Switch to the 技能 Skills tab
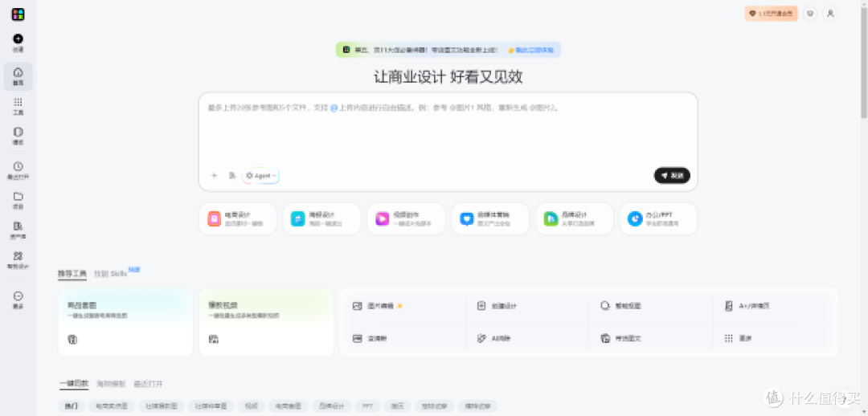868x416 pixels. click(x=111, y=273)
